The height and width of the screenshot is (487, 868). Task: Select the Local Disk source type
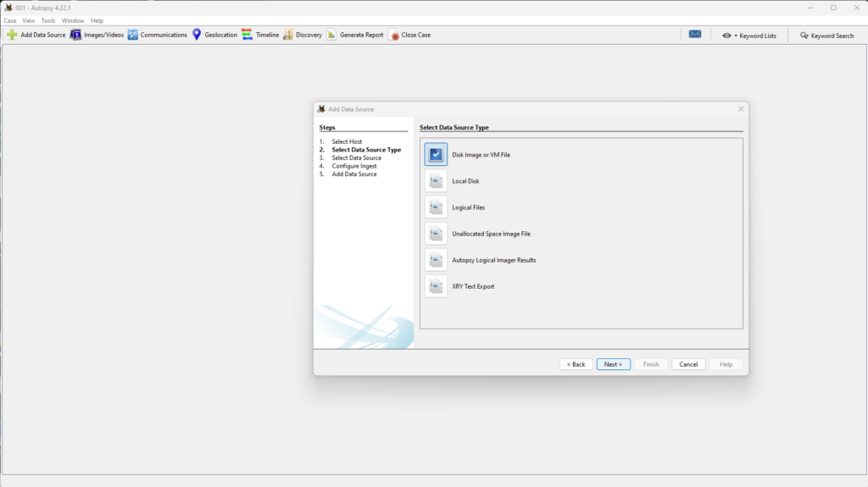click(x=437, y=181)
